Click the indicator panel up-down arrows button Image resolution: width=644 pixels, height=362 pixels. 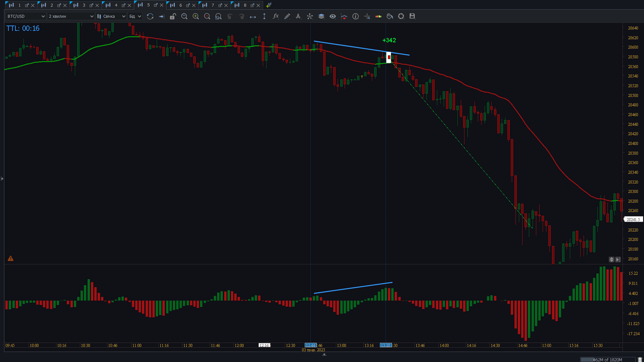[x=612, y=260]
